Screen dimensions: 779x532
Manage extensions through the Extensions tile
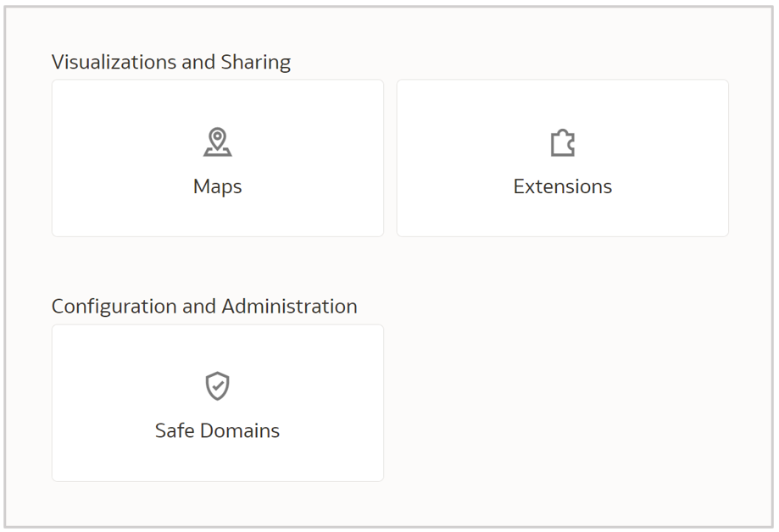point(562,158)
